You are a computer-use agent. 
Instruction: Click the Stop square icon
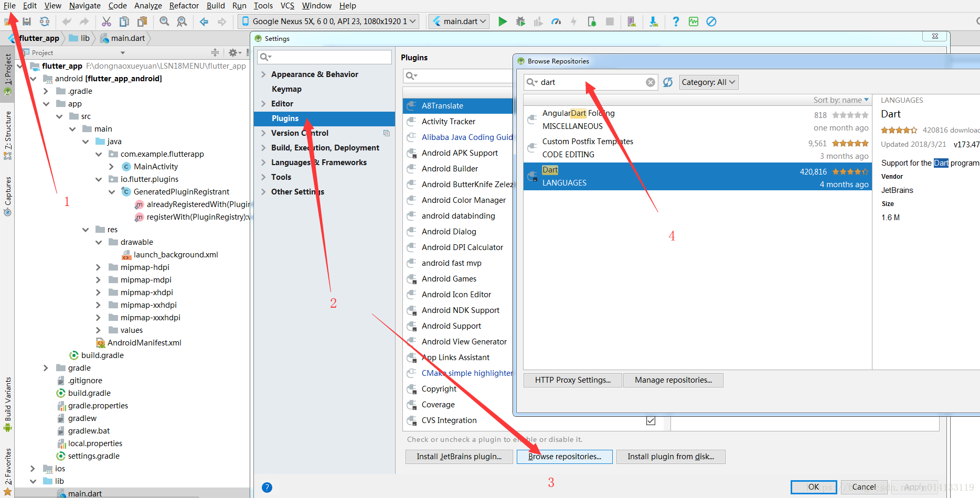610,21
